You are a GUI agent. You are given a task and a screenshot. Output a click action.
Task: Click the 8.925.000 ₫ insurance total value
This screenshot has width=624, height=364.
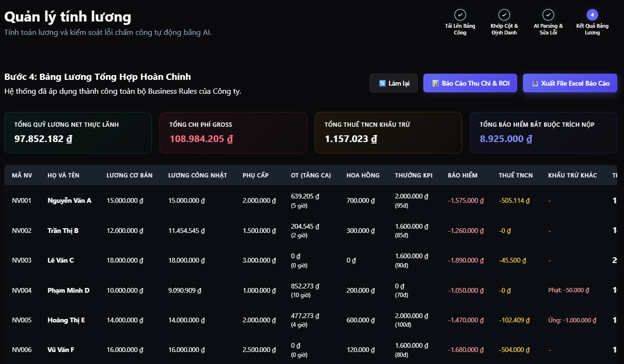tap(506, 139)
